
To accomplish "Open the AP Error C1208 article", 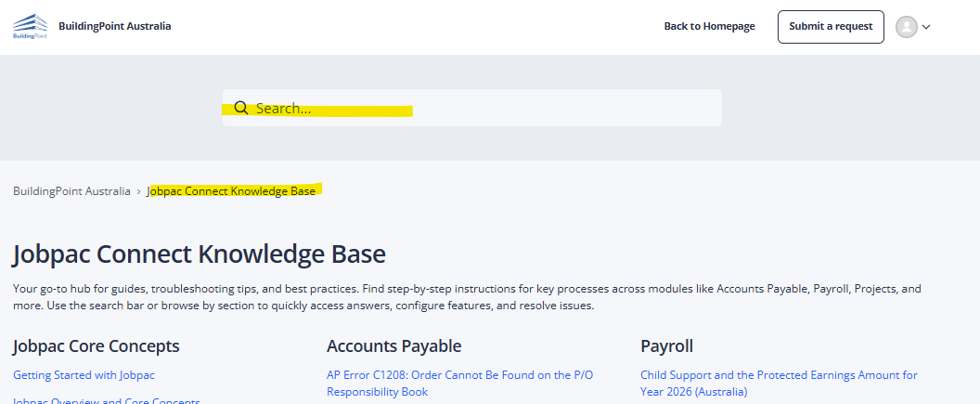I will tap(459, 375).
